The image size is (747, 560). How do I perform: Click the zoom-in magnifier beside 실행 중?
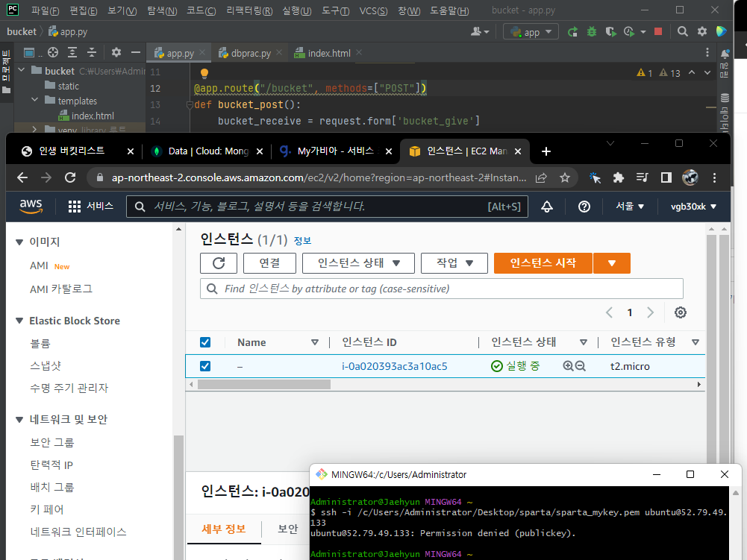568,365
